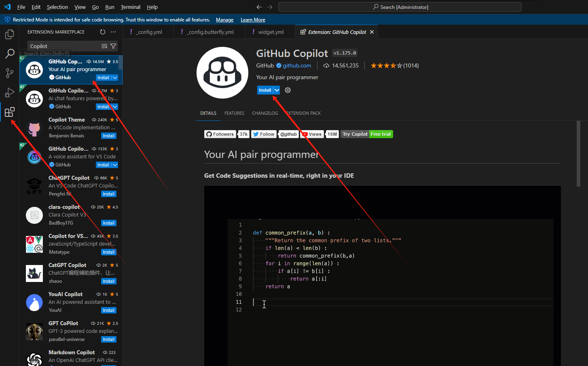The height and width of the screenshot is (366, 588).
Task: Select the FEATURES tab
Action: 234,113
